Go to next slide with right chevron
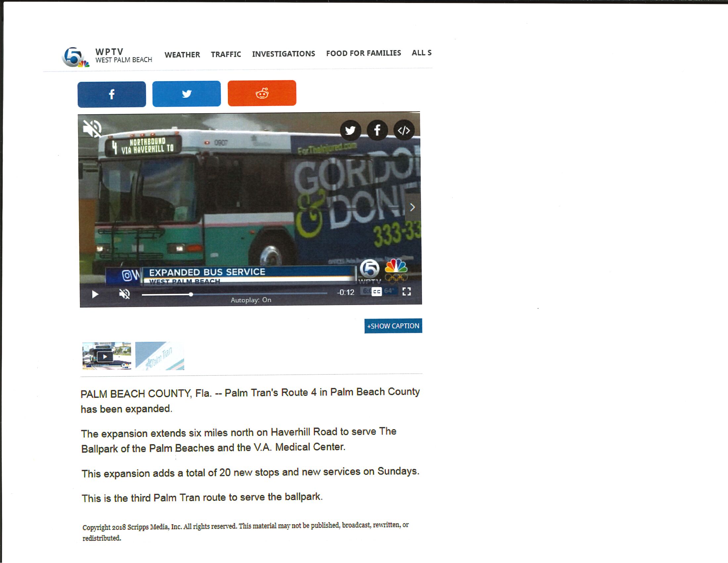Image resolution: width=728 pixels, height=563 pixels. (412, 207)
